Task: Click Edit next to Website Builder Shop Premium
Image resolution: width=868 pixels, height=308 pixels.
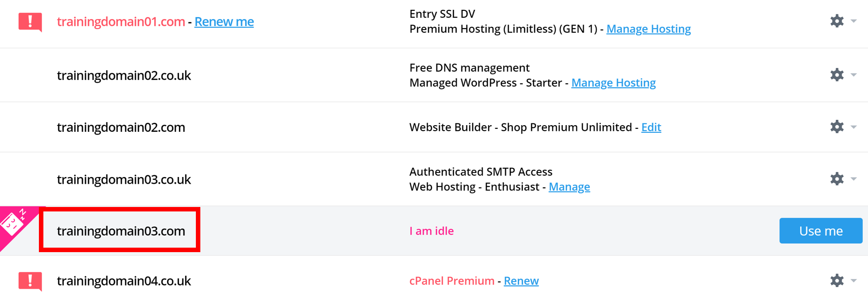Action: [651, 127]
